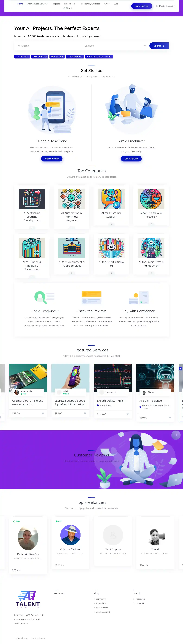Click heart on Facebook cover design card
The image size is (183, 644).
[85, 413]
